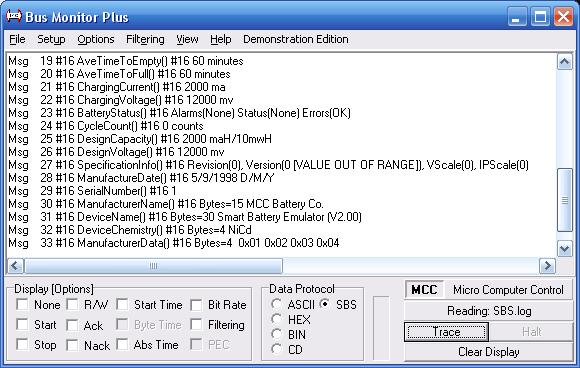Click the MCC logo box

point(424,290)
